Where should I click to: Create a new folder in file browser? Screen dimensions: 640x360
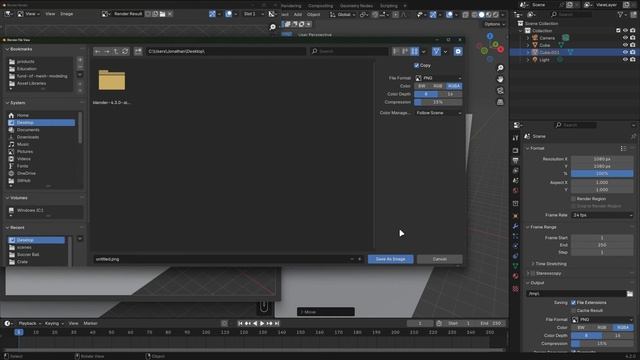138,51
